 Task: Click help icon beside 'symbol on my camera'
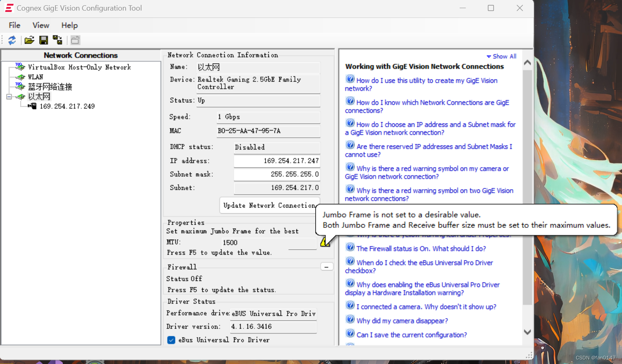click(x=350, y=167)
